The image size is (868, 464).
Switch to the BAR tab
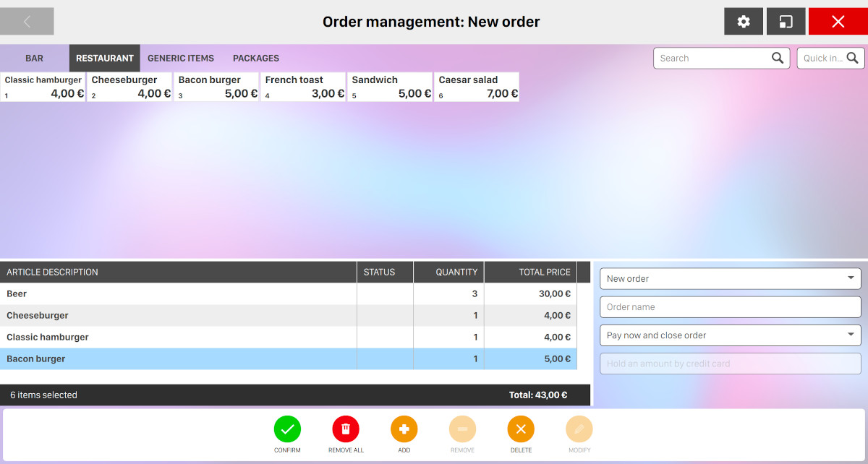pos(34,59)
